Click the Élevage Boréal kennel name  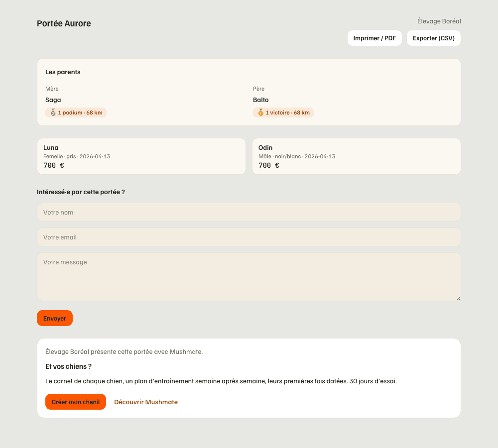pyautogui.click(x=439, y=21)
